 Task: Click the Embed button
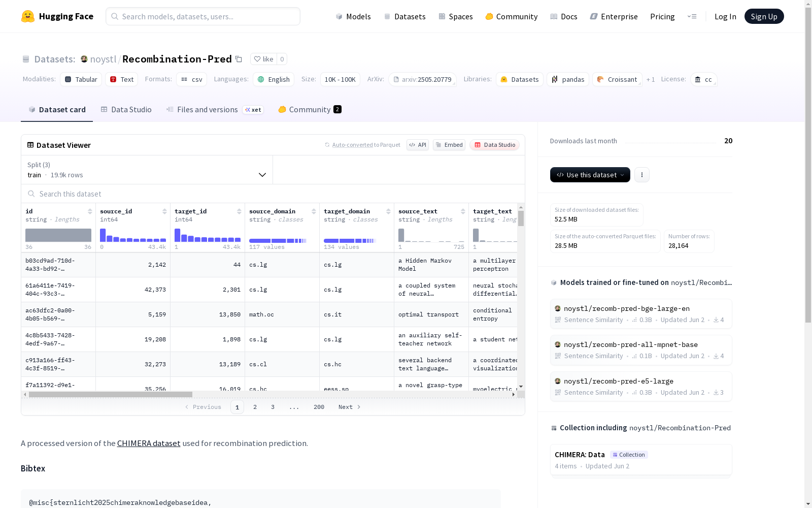pos(449,145)
